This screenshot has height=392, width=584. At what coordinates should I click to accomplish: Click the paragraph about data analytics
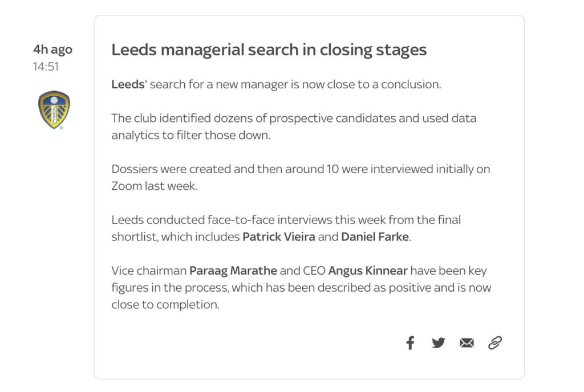click(x=294, y=126)
